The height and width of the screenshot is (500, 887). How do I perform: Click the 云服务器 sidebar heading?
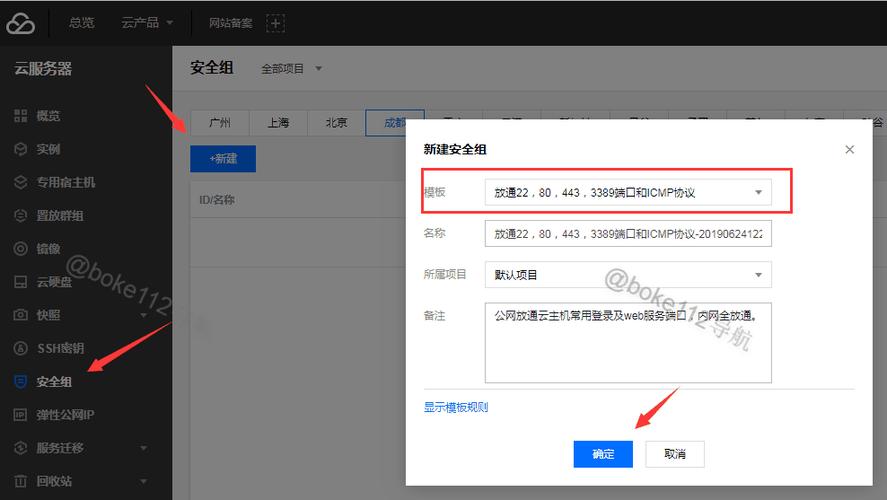pos(43,69)
